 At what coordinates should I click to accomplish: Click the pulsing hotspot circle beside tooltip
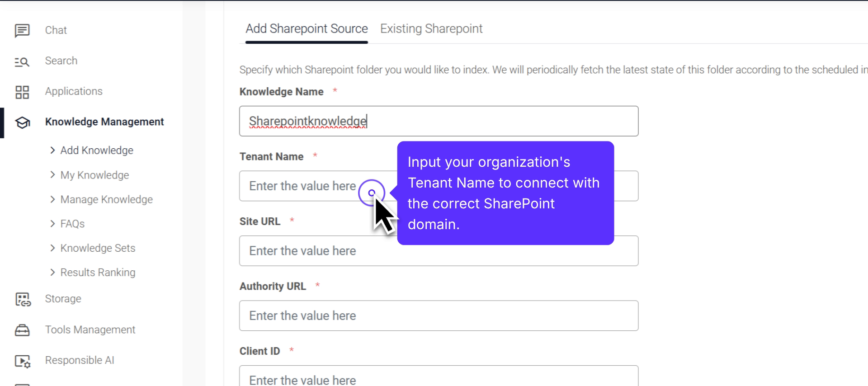[x=372, y=193]
